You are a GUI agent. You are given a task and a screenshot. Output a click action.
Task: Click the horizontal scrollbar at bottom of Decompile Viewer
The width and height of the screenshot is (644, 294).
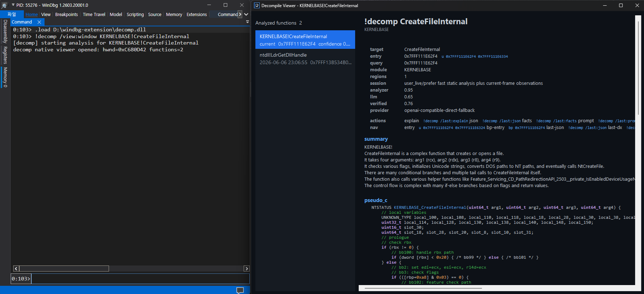(x=423, y=288)
